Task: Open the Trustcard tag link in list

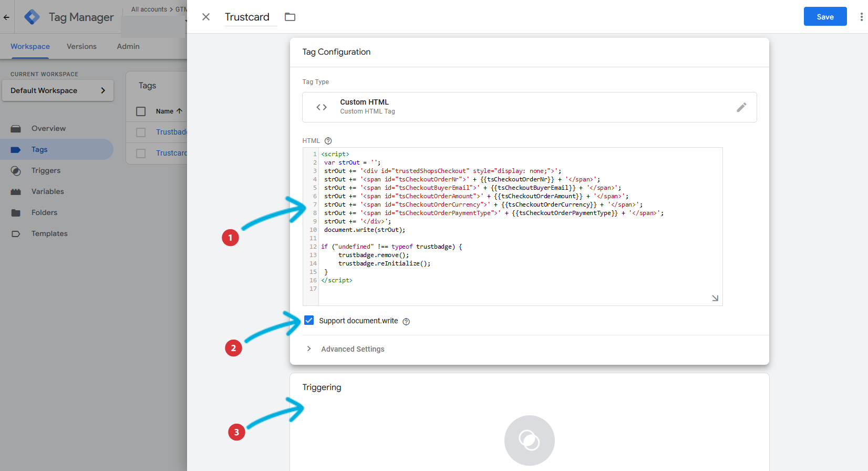Action: [171, 153]
